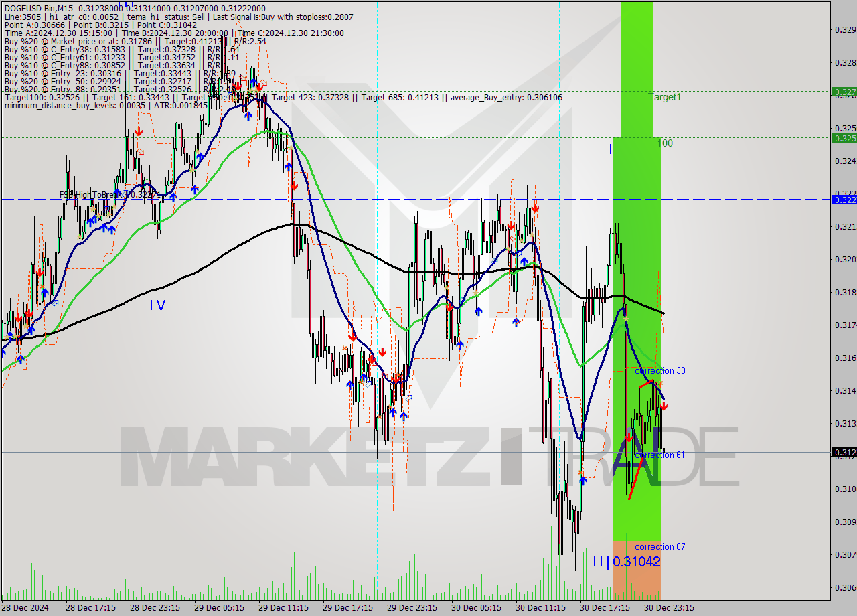Click the 'Time A:2024.12.30 15:00:00' line
Image resolution: width=857 pixels, height=616 pixels.
click(x=174, y=33)
